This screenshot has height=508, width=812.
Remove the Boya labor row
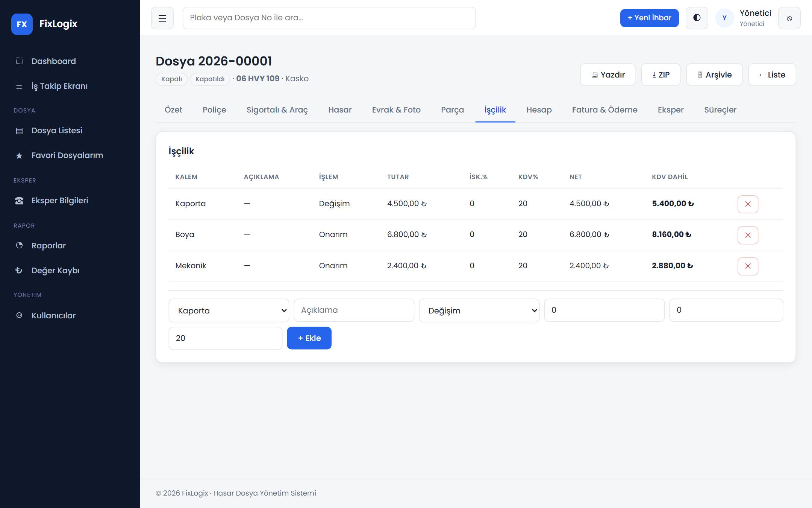[748, 235]
